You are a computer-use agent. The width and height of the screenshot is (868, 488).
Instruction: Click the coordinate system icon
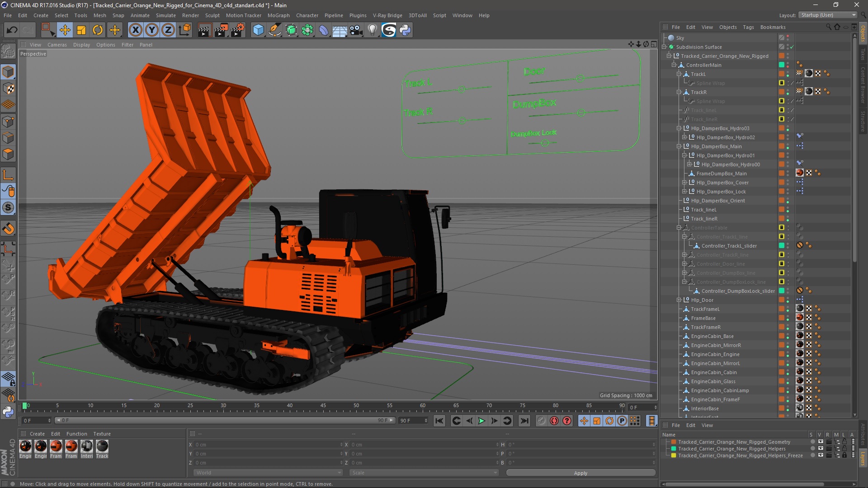pyautogui.click(x=185, y=30)
